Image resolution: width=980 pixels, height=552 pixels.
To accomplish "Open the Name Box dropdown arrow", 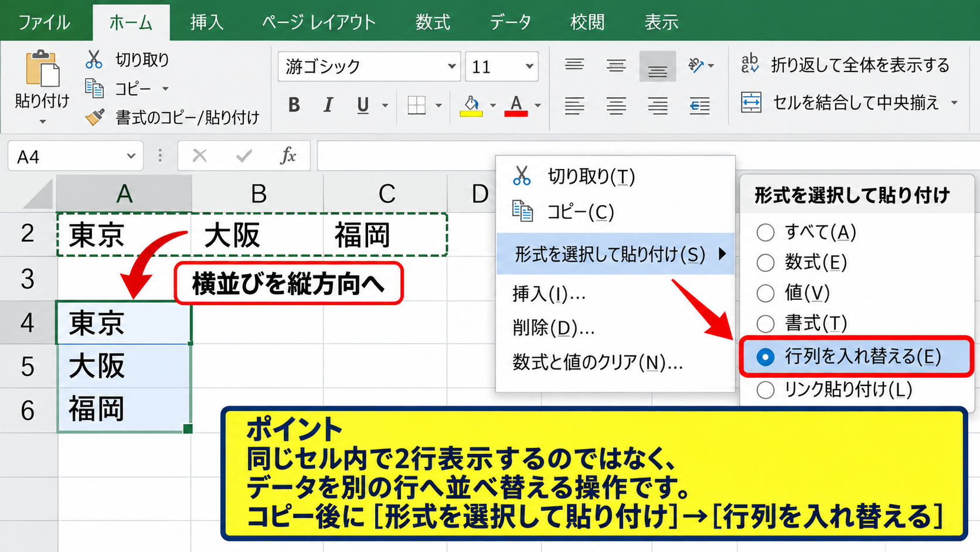I will pyautogui.click(x=131, y=156).
